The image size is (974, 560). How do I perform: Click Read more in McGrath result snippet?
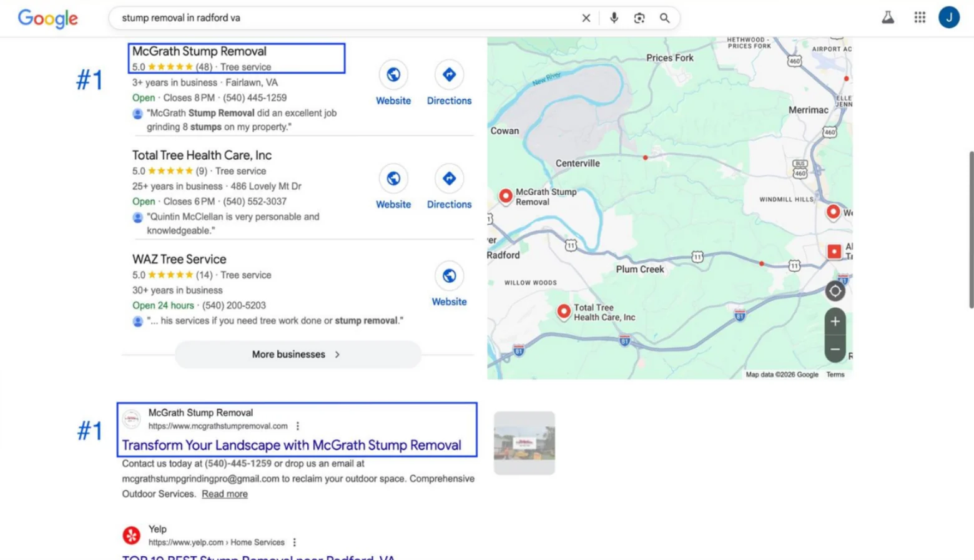225,494
